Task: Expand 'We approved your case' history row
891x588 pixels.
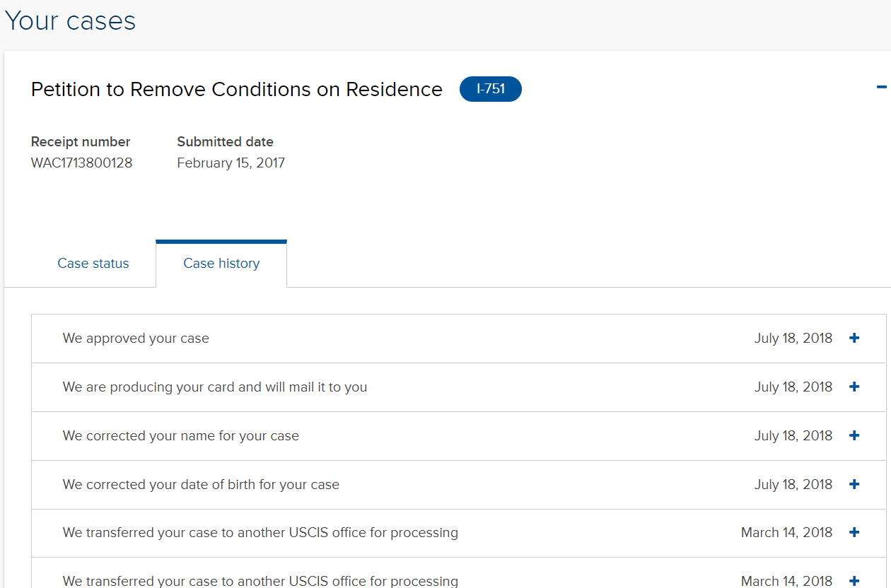Action: click(x=136, y=339)
